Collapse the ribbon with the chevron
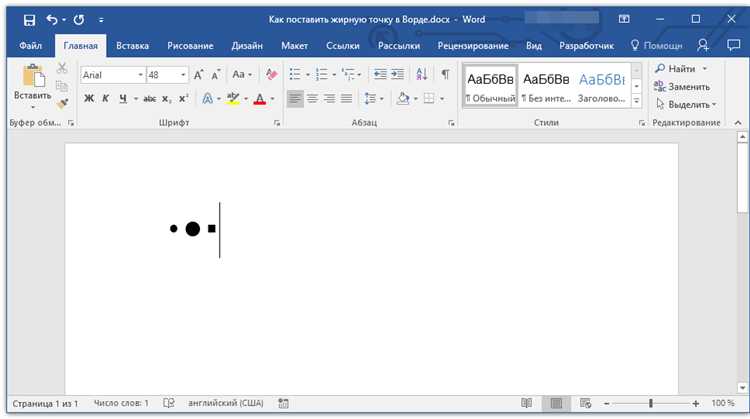The width and height of the screenshot is (750, 419). pyautogui.click(x=738, y=123)
